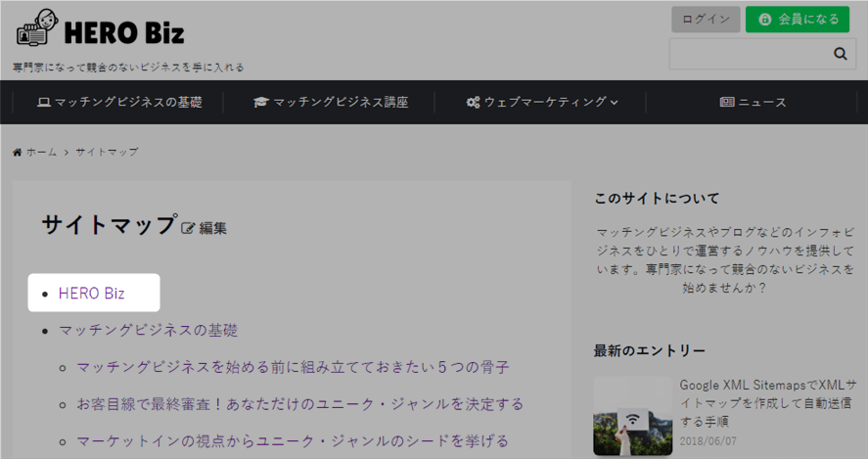Click the lock icon on 会員になる button
Viewport: 868px width, 459px height.
tap(765, 20)
